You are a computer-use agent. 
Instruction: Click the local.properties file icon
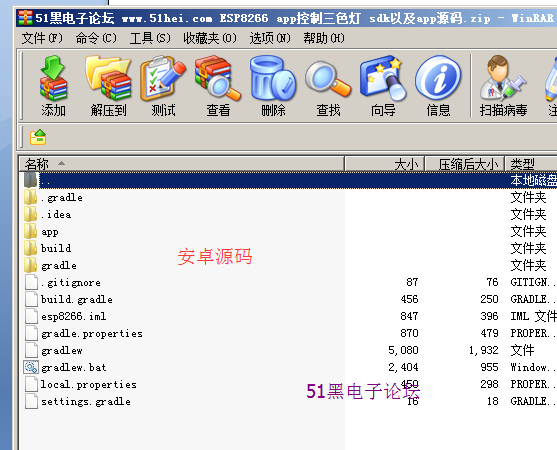click(31, 384)
